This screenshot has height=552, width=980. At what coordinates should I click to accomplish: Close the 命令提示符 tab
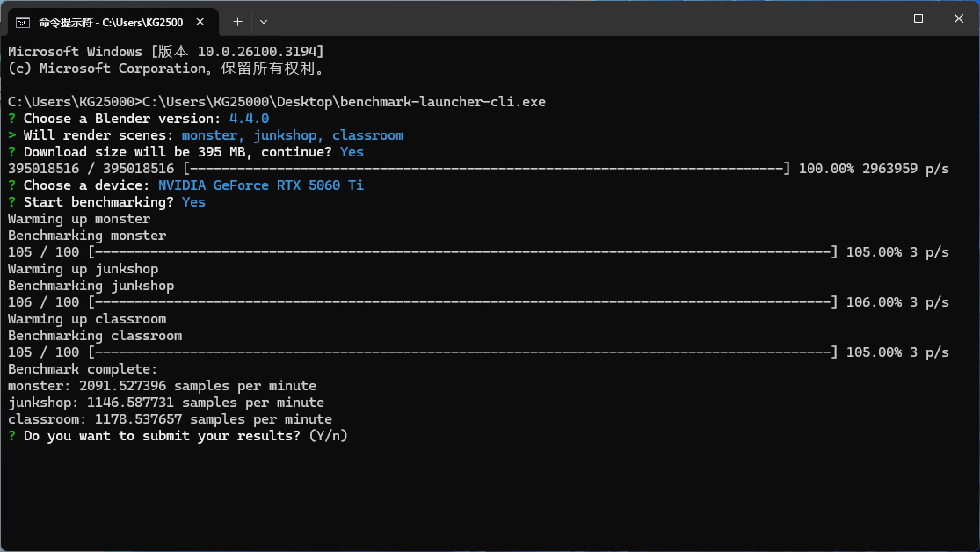point(204,20)
